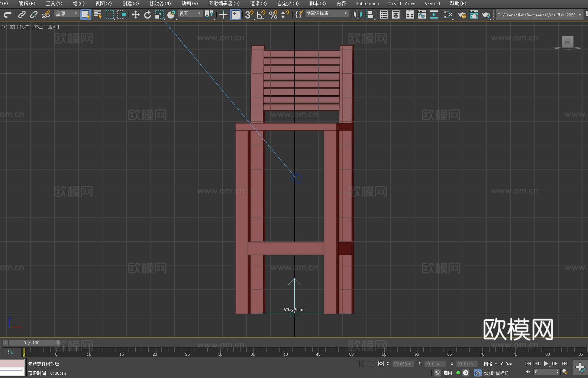Click previous frame arrow on time slider
This screenshot has width=588, height=378.
[x=5, y=343]
